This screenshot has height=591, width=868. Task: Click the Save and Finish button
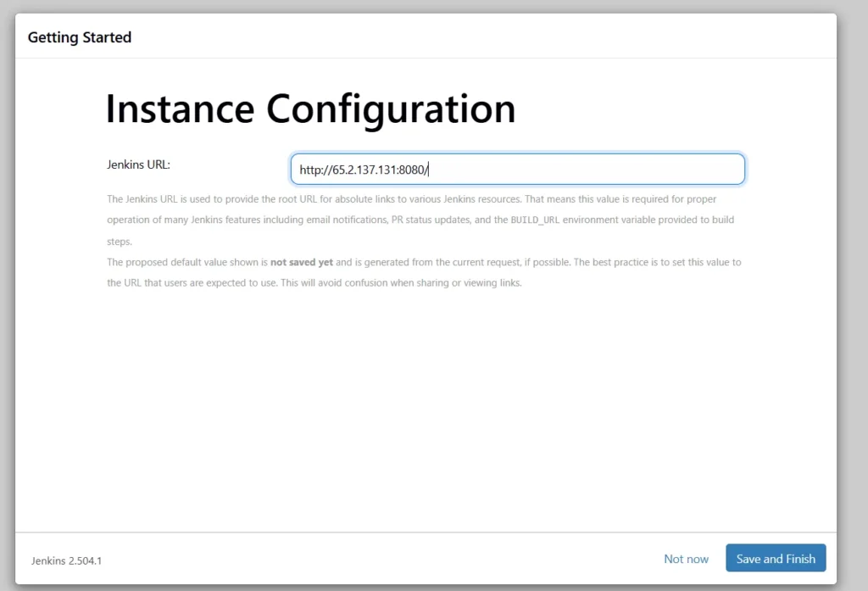[775, 559]
